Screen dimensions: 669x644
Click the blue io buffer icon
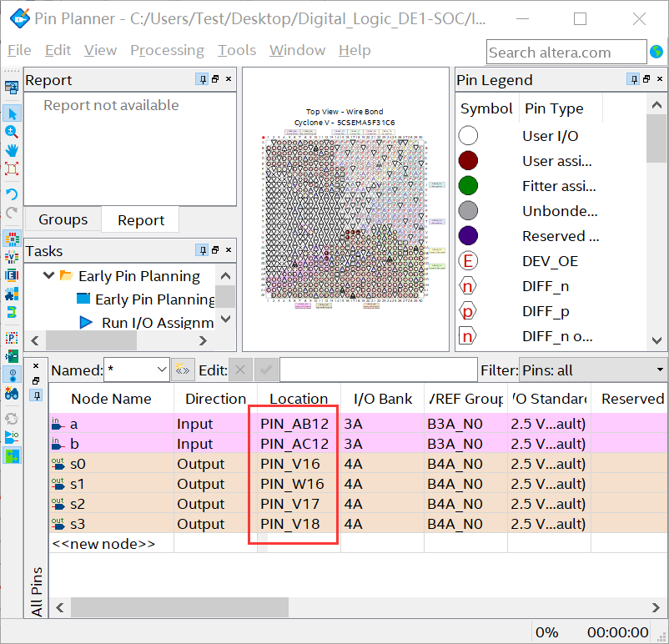12,437
